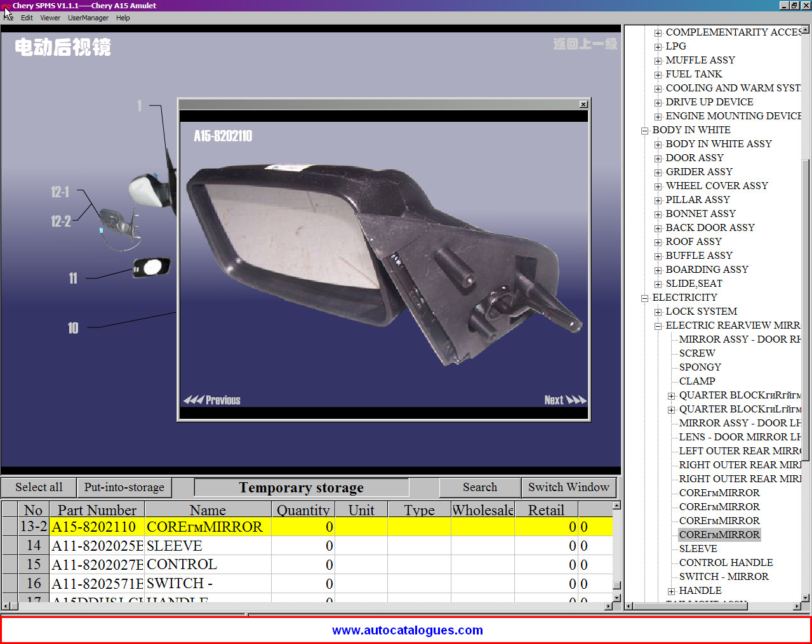Screen dimensions: 812x644
Task: Click the mirror lens part 11 in diagram
Action: (151, 268)
